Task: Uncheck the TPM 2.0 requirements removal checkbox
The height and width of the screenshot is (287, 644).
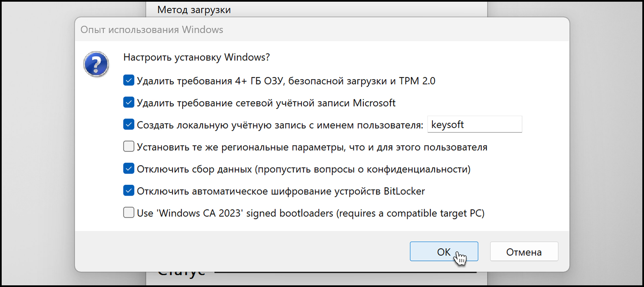Action: tap(129, 80)
